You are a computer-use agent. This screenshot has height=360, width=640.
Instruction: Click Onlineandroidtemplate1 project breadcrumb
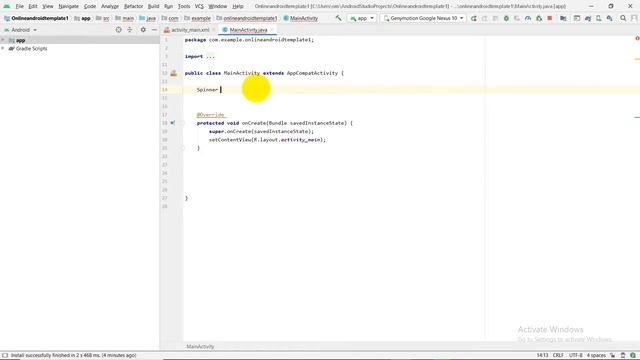[x=36, y=18]
